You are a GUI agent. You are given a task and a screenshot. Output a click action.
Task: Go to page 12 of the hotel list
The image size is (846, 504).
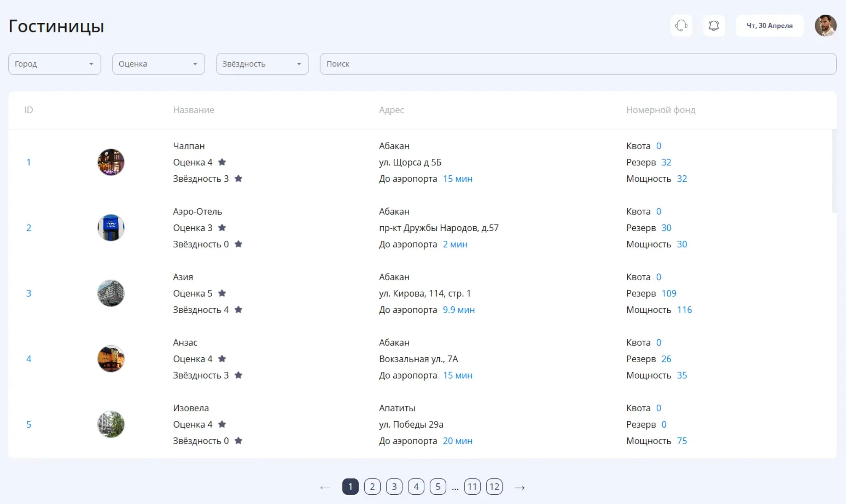[494, 487]
